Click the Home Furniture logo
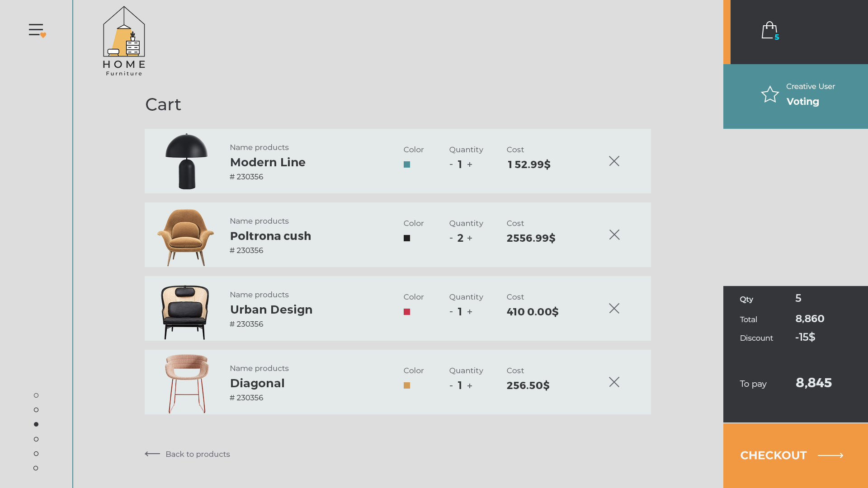The width and height of the screenshot is (868, 488). (x=124, y=41)
